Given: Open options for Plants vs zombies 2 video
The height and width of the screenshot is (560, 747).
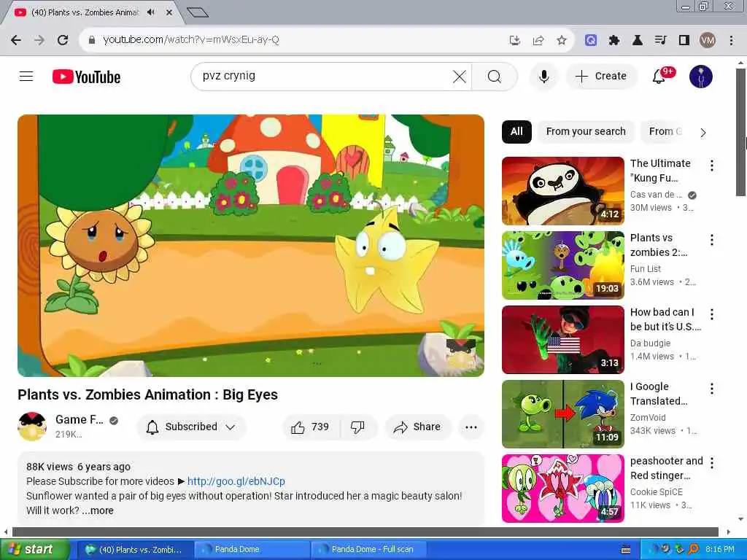Looking at the screenshot, I should (712, 239).
